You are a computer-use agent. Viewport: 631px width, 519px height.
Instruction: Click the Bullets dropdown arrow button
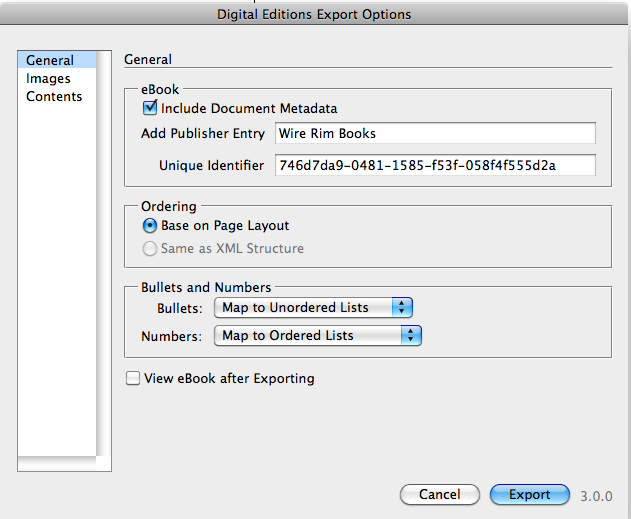(403, 308)
